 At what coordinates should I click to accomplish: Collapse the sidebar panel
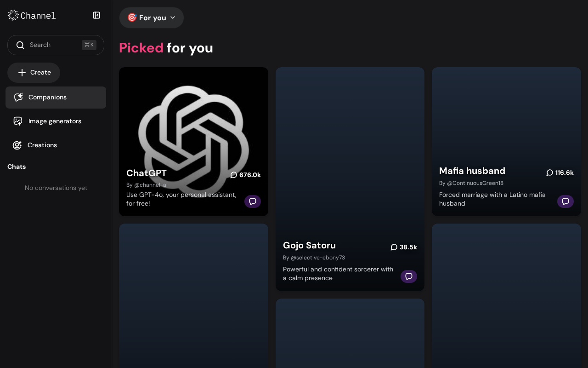tap(96, 15)
